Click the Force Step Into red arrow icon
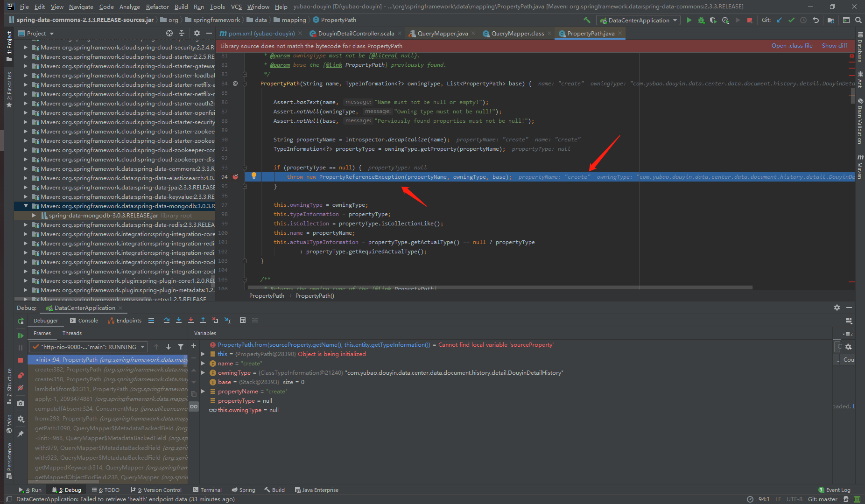This screenshot has width=865, height=504. tap(191, 320)
